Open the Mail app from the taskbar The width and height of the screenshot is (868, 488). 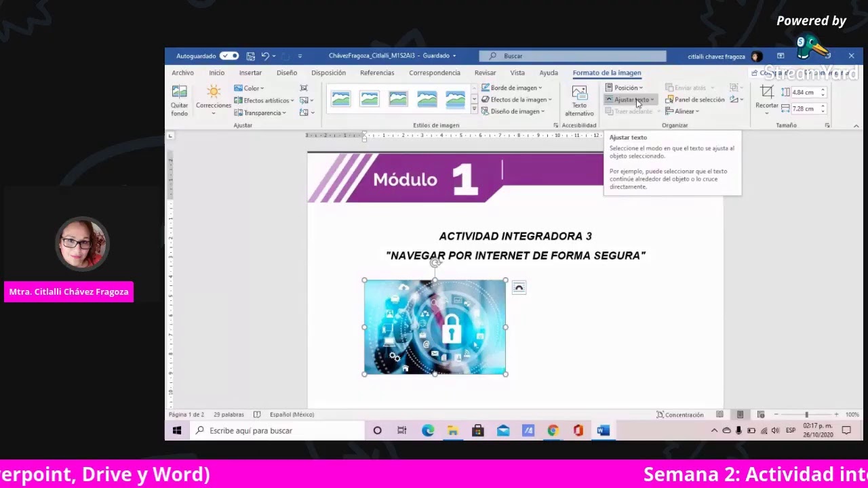(x=503, y=430)
